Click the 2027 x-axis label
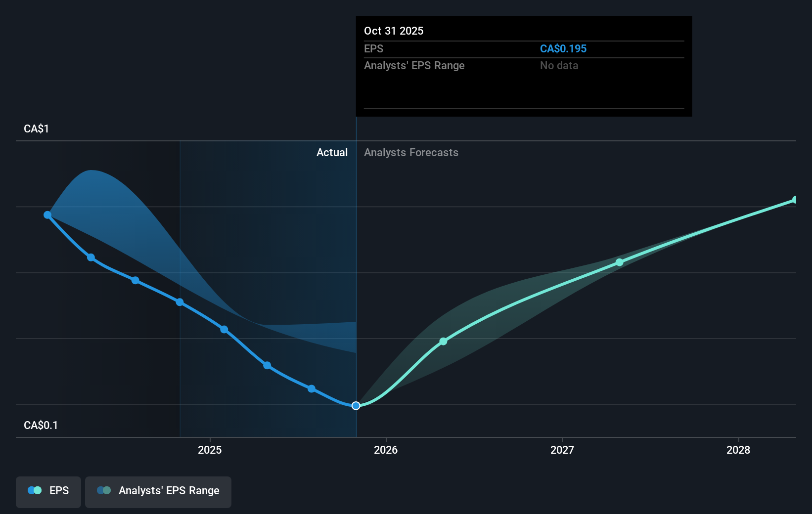 562,450
